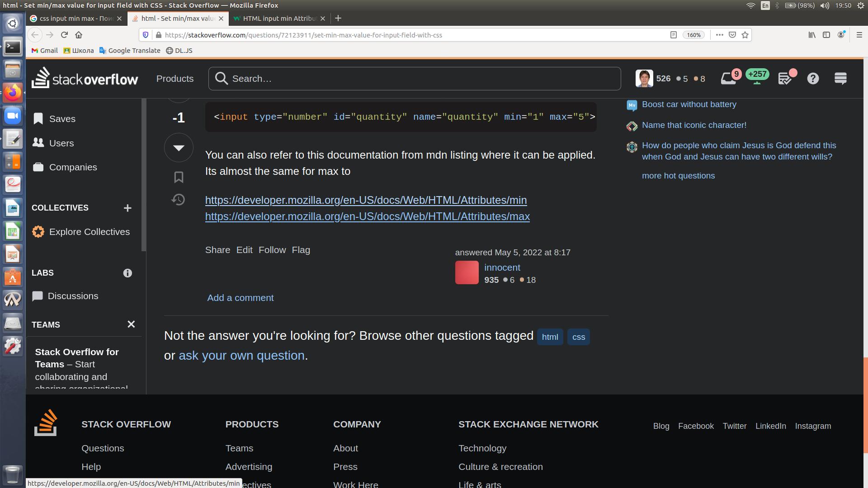Click Add a comment
The height and width of the screenshot is (488, 868).
240,298
